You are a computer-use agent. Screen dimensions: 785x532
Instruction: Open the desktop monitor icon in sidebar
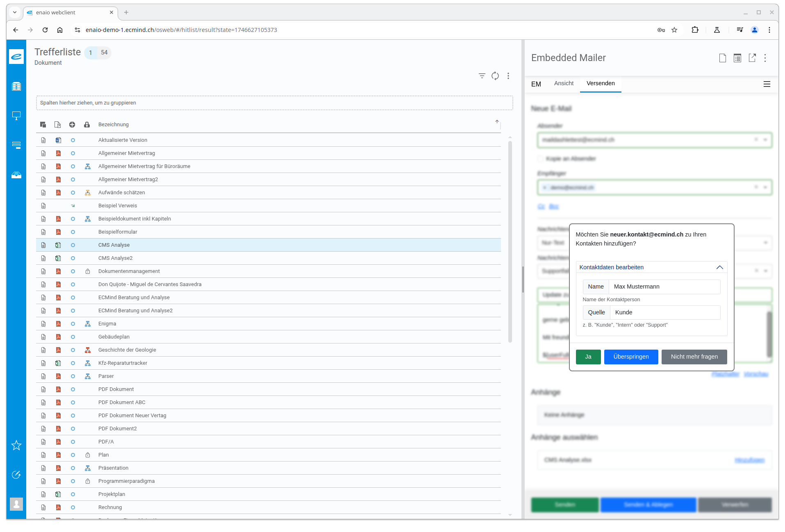pyautogui.click(x=16, y=116)
